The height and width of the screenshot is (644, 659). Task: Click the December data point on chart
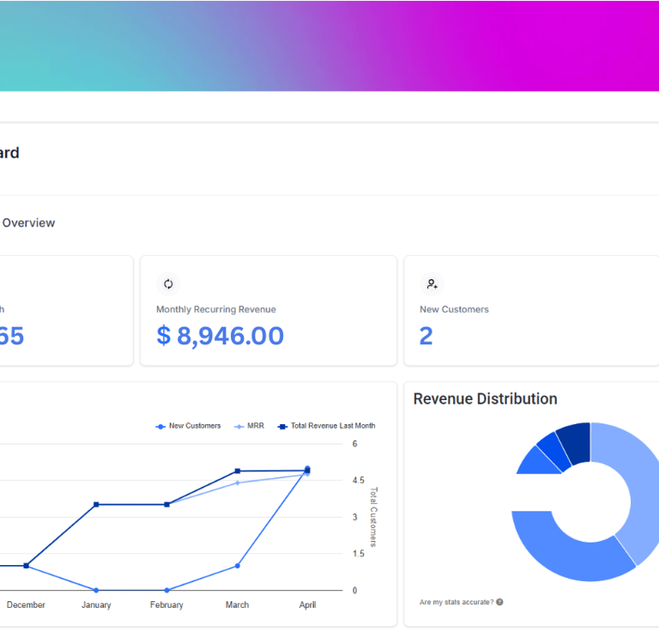[26, 566]
